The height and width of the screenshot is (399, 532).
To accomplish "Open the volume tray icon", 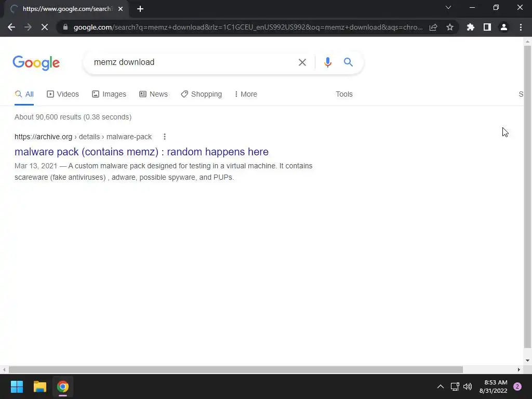I will pyautogui.click(x=468, y=387).
